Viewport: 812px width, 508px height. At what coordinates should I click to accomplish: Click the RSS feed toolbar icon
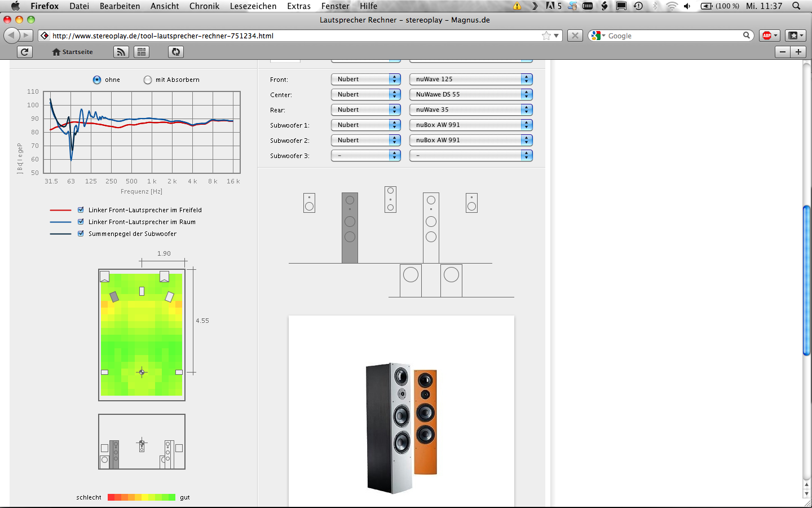point(121,52)
